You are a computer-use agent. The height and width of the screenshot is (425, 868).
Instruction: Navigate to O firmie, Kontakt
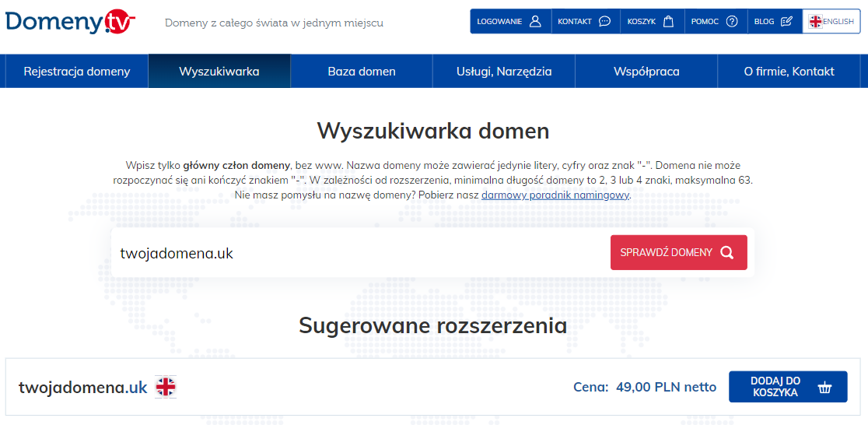coord(789,72)
